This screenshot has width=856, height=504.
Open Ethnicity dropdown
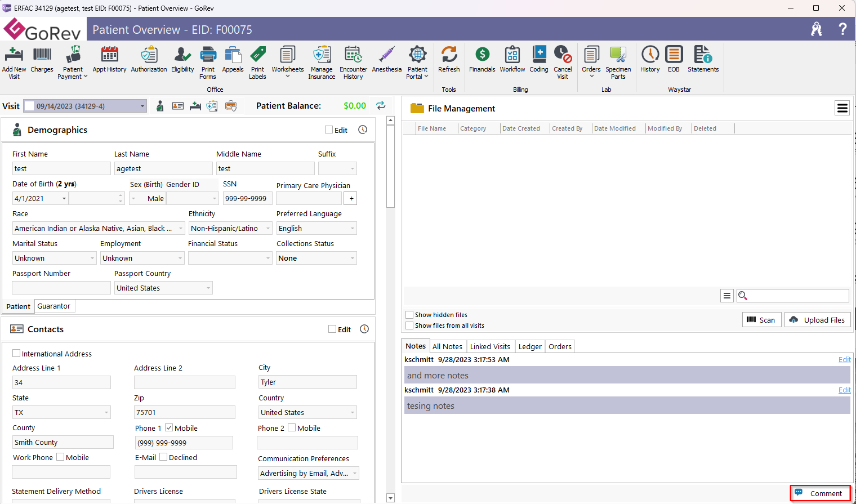[268, 228]
